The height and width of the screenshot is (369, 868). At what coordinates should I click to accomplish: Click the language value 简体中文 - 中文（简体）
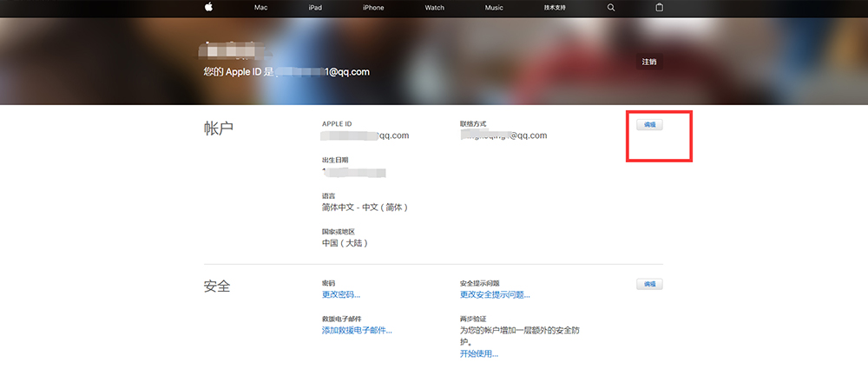click(x=365, y=208)
